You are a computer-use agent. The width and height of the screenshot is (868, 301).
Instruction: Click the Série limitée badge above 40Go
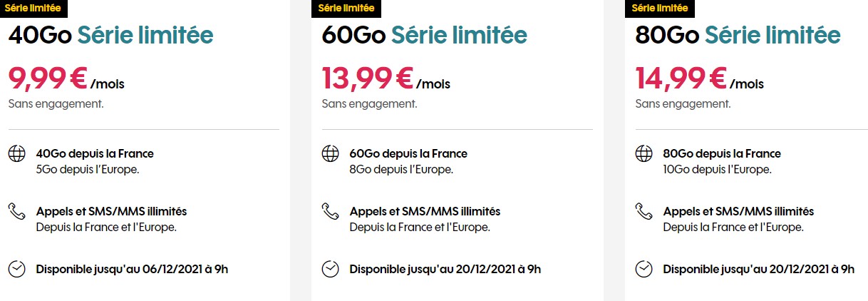coord(33,9)
